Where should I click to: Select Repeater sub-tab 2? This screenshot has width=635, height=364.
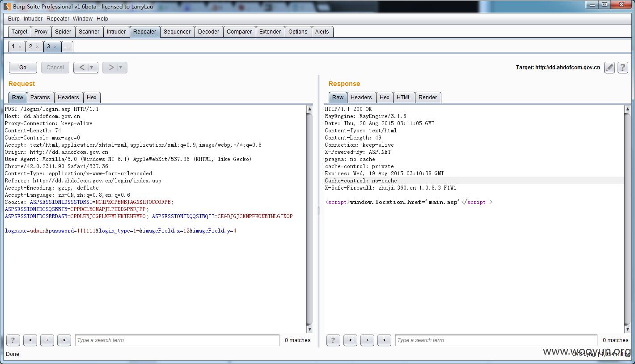coord(30,47)
